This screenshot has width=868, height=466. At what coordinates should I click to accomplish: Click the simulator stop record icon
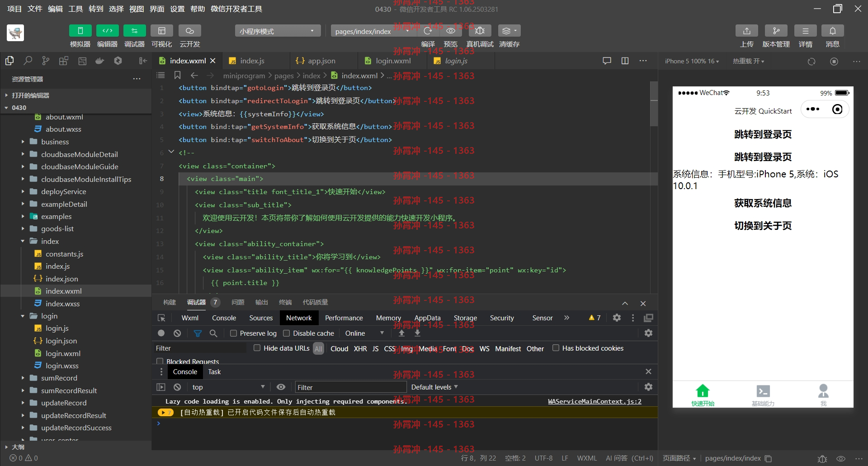(834, 61)
